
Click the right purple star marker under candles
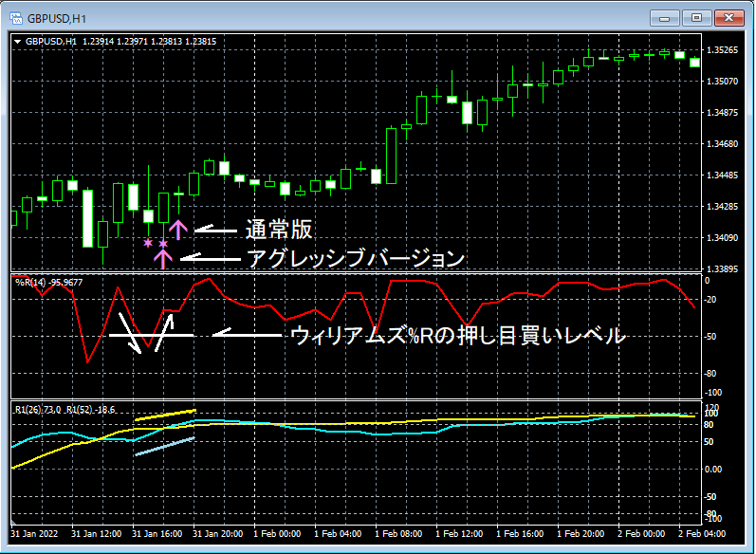163,244
